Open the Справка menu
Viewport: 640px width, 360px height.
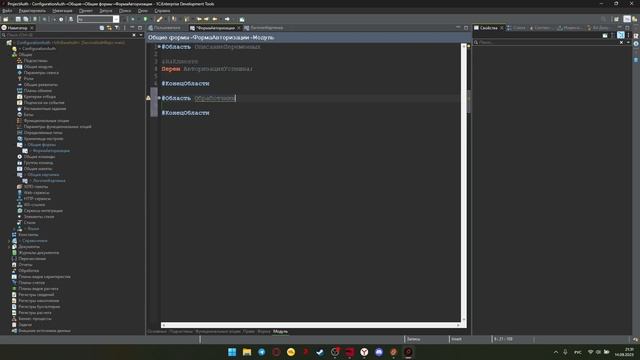coord(162,11)
